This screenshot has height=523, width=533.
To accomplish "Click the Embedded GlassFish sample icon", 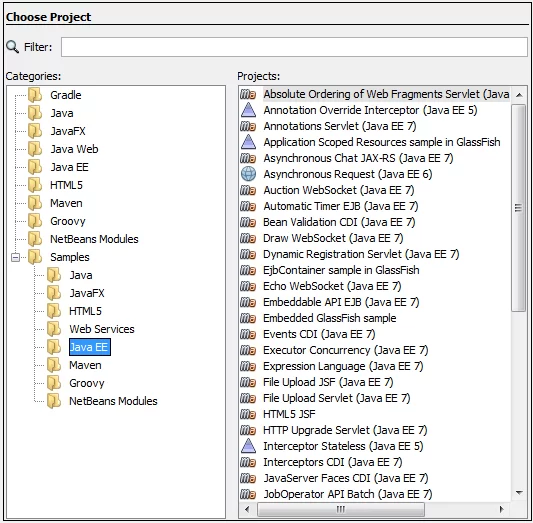I will tap(248, 318).
